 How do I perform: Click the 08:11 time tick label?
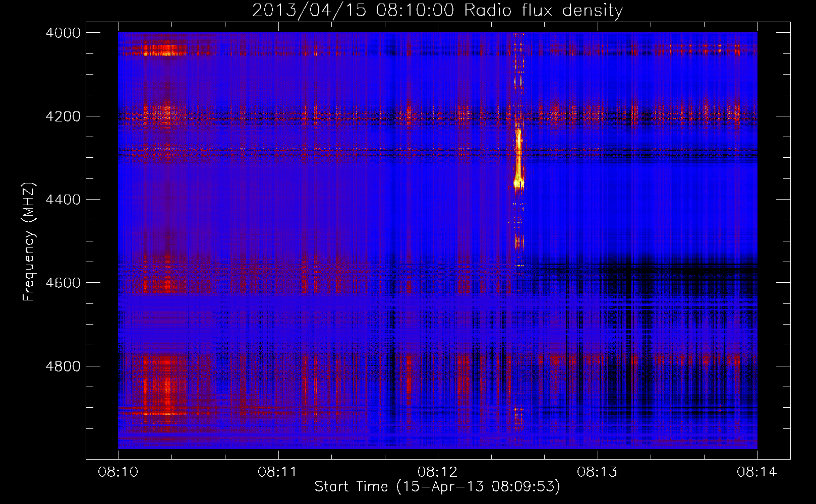coord(278,472)
